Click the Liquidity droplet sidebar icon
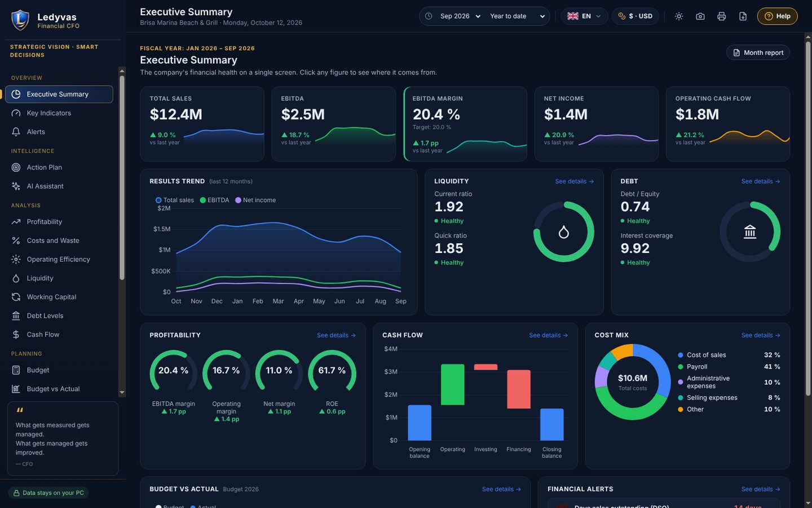The width and height of the screenshot is (812, 508). (x=16, y=278)
